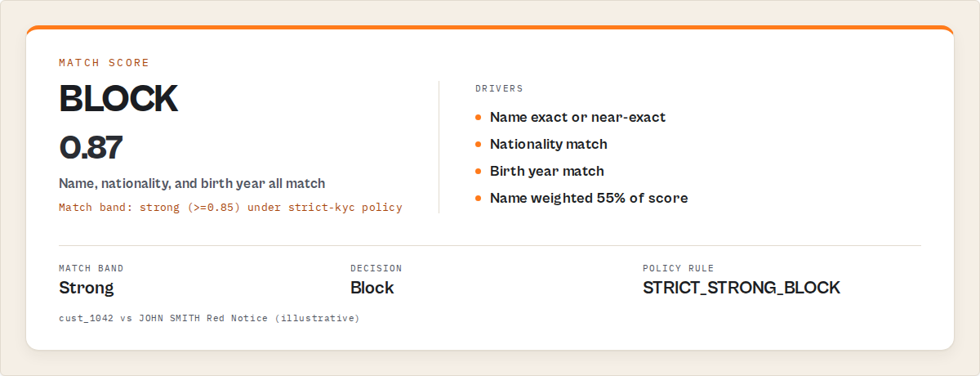
Task: Select Name weighted 55% of score item
Action: [589, 198]
